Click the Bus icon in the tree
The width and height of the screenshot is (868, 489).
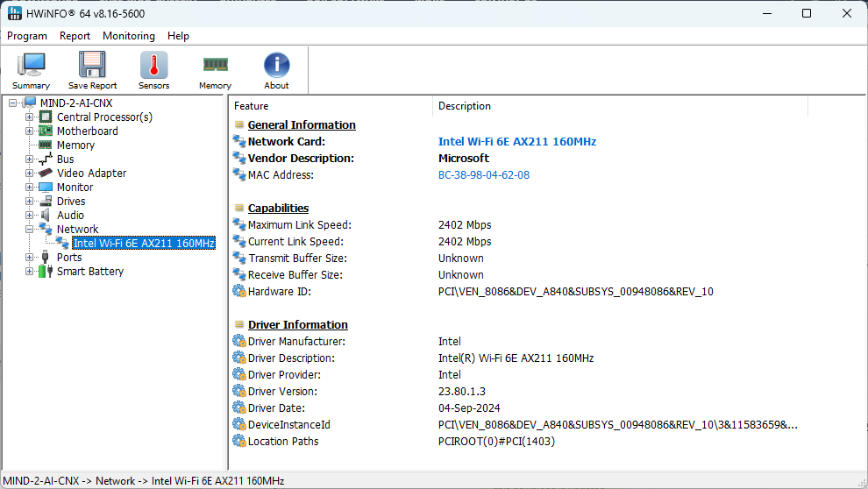tap(46, 159)
